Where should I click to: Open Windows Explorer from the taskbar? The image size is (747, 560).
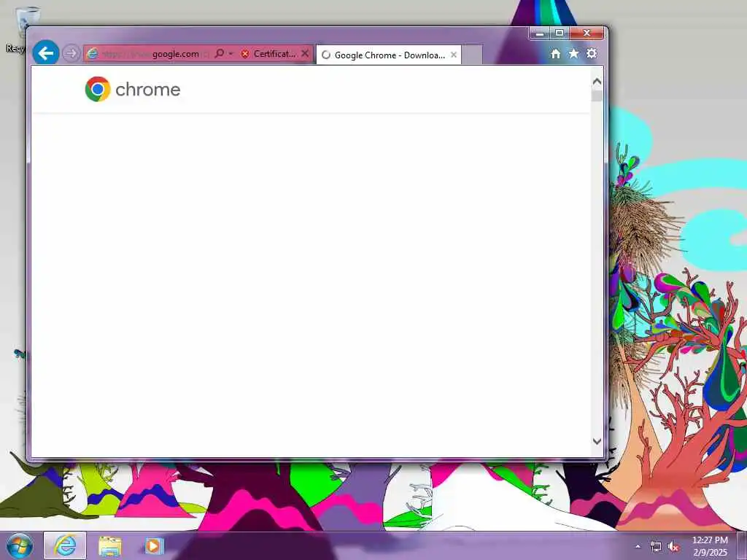(x=110, y=546)
